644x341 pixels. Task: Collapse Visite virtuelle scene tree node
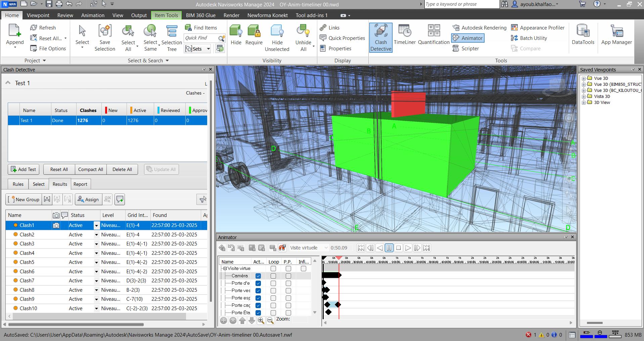click(225, 269)
